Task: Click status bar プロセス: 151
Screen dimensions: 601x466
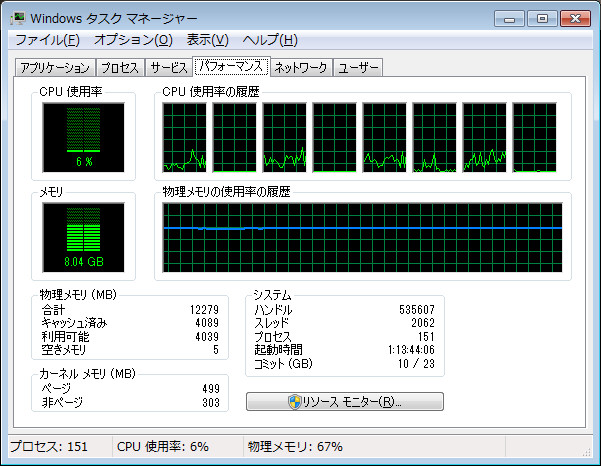Action: click(49, 446)
